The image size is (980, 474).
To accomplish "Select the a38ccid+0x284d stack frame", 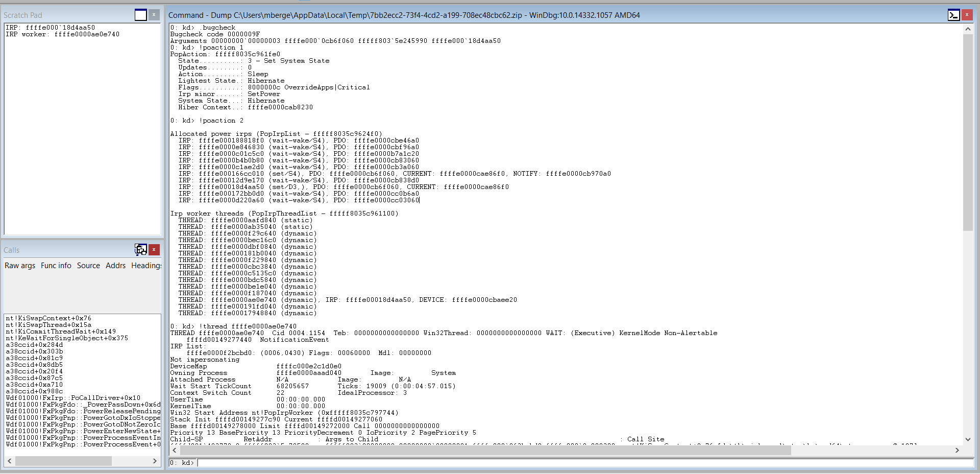I will 33,344.
